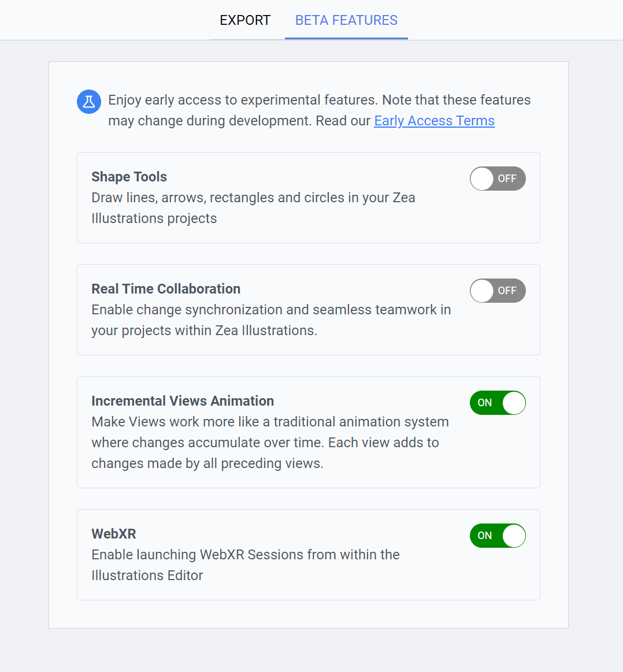Viewport: 623px width, 672px height.
Task: Click the Real Time Collaboration description
Action: point(270,320)
